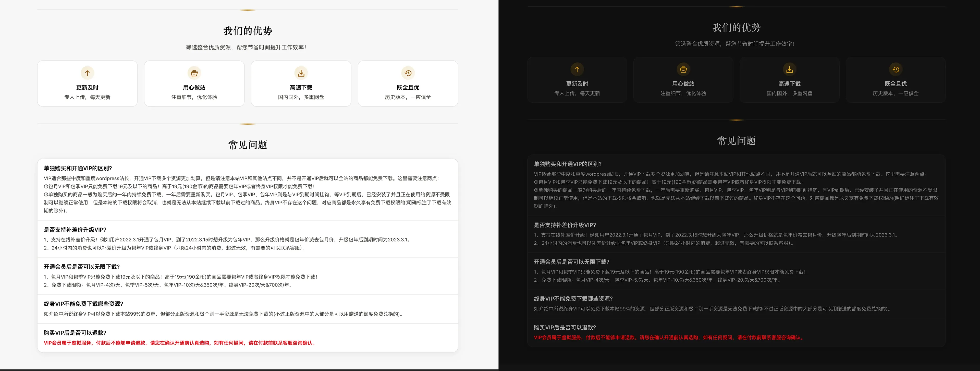This screenshot has width=980, height=371.
Task: Click the 免费下载限额 answer line in light panel
Action: [168, 285]
